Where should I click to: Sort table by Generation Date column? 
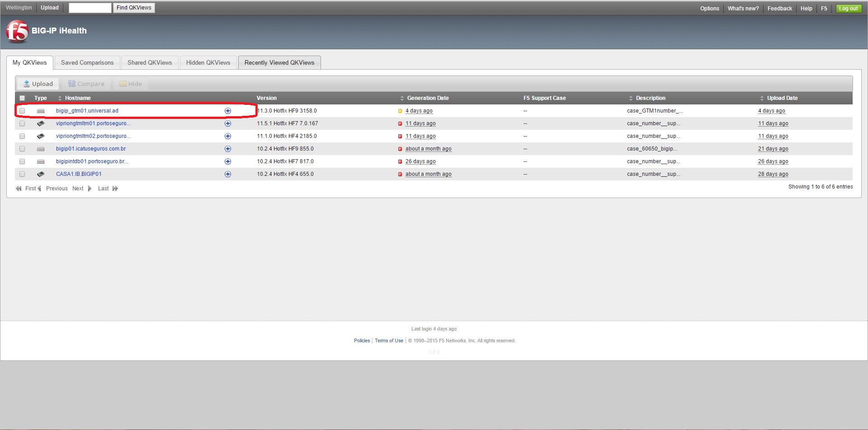coord(402,98)
